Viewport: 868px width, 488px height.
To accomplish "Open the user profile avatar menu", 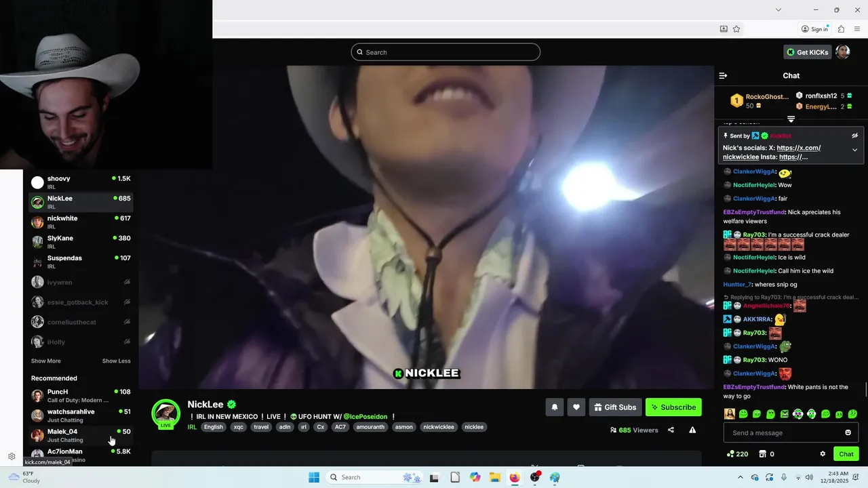I will click(843, 52).
